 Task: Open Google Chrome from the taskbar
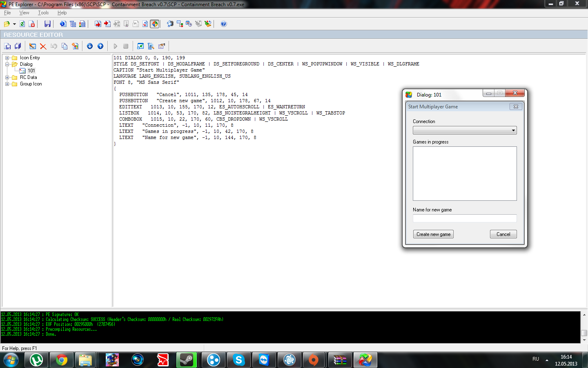tap(62, 360)
